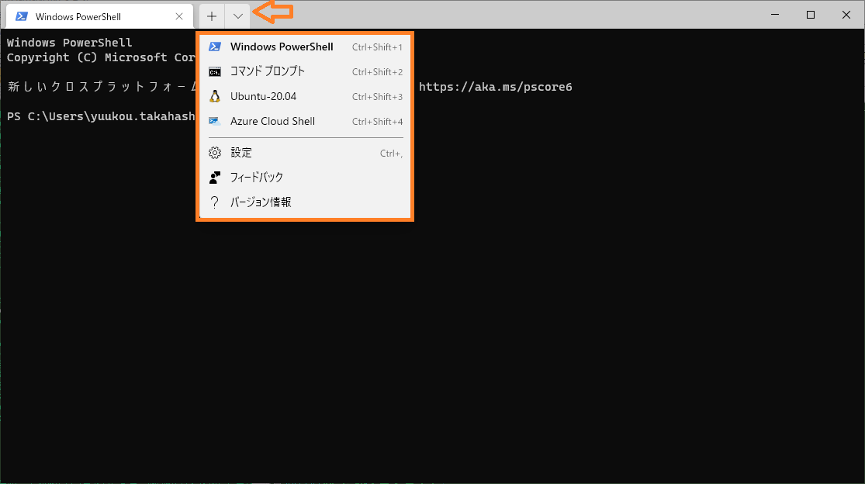Click the バージョン情報 question mark icon

pos(215,202)
